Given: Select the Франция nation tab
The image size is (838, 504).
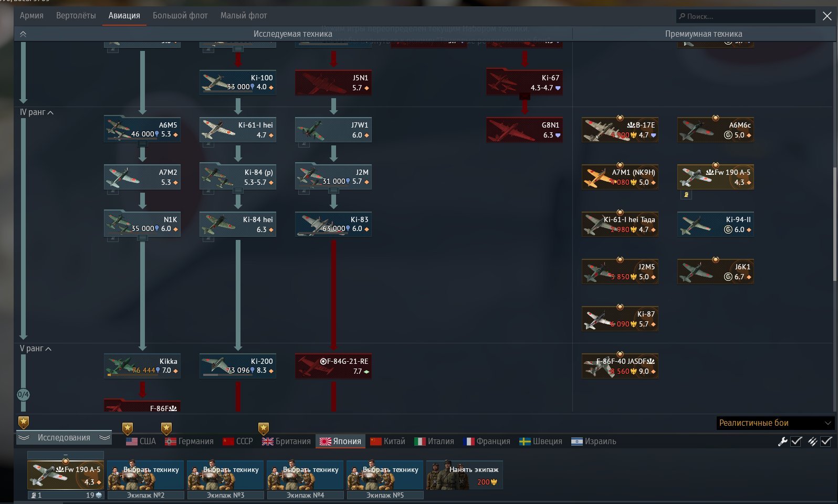Looking at the screenshot, I should pos(487,442).
